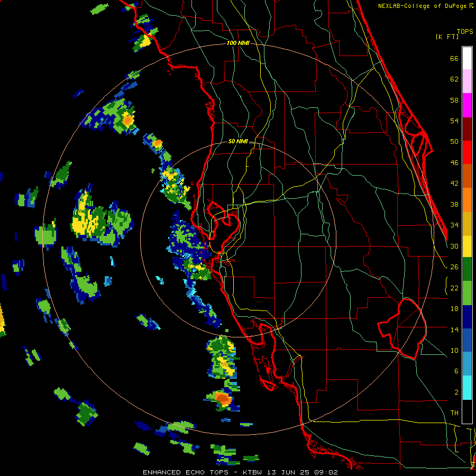Click the cyan legend color swatch

tap(467, 388)
